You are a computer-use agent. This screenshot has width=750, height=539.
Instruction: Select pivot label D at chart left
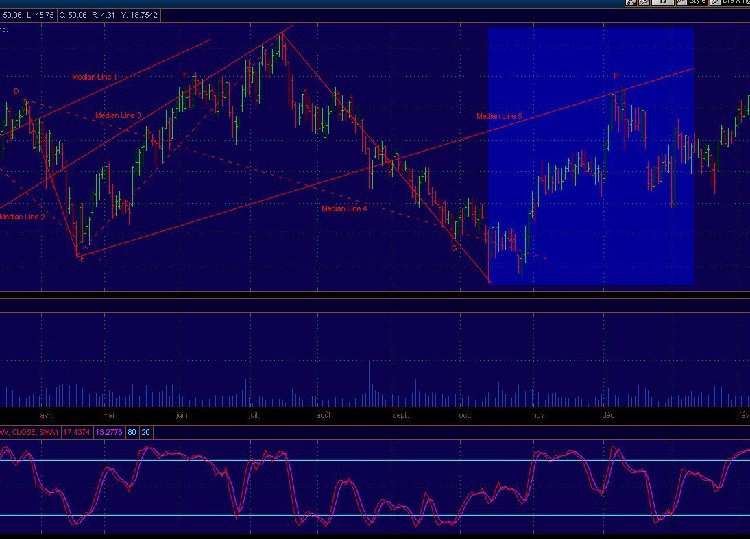tap(16, 92)
